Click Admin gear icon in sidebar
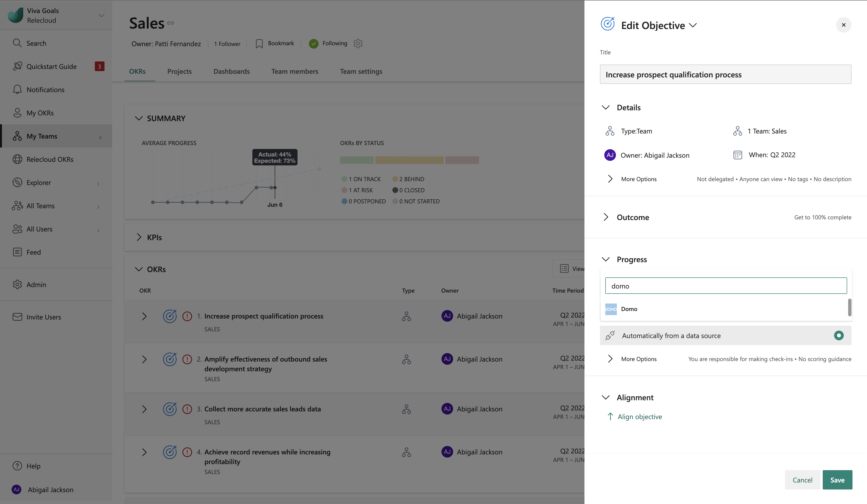Screen dimensions: 867x504 tap(17, 284)
